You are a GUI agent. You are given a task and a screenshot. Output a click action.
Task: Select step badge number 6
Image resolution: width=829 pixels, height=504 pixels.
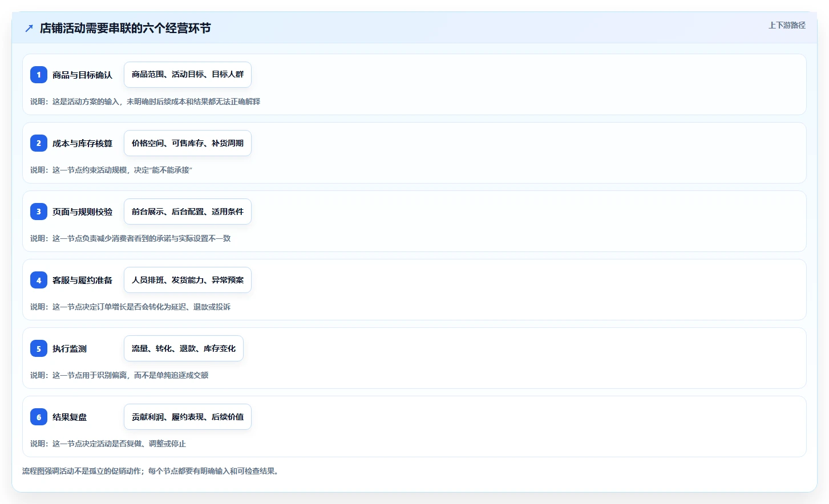(x=39, y=417)
